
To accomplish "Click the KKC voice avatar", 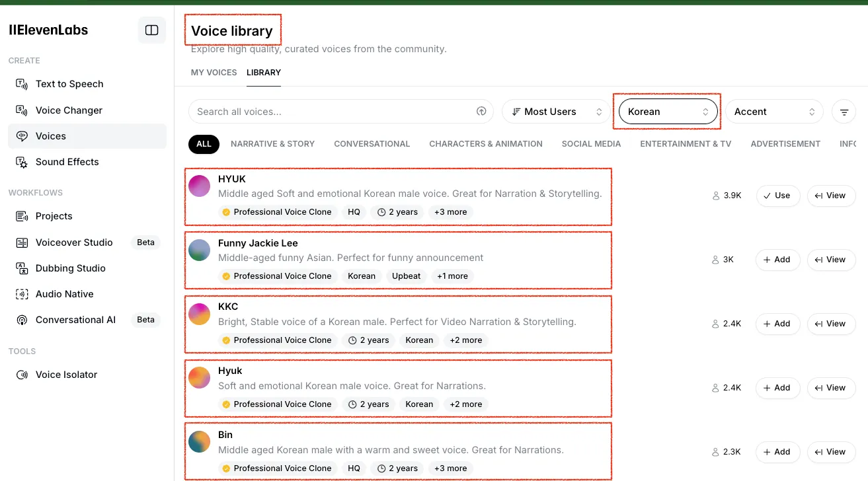I will click(199, 314).
